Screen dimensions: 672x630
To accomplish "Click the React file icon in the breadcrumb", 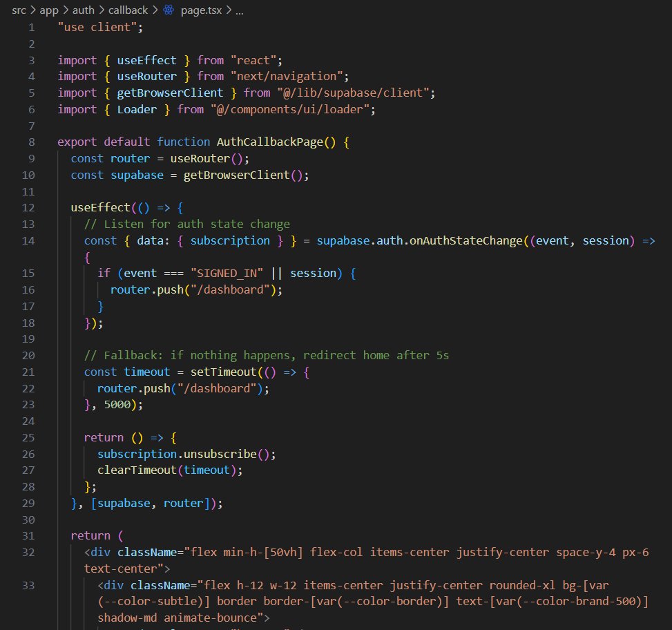I will pos(169,10).
